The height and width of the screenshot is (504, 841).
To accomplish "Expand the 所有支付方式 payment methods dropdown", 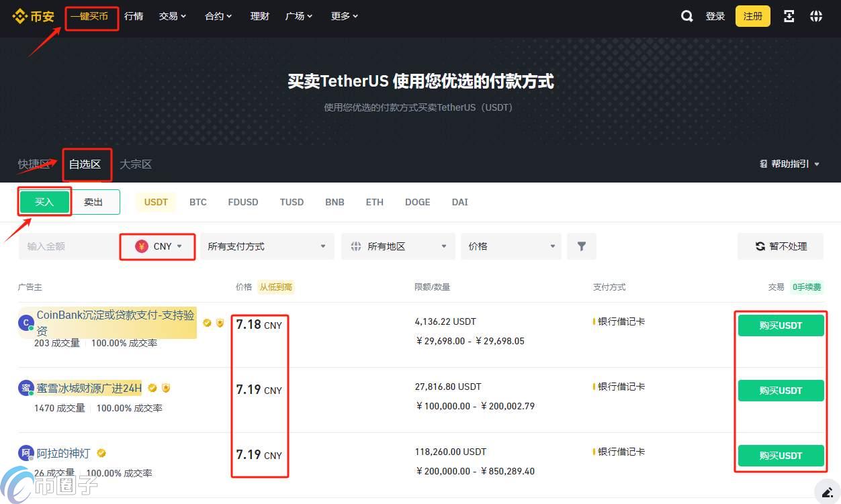I will click(x=267, y=246).
